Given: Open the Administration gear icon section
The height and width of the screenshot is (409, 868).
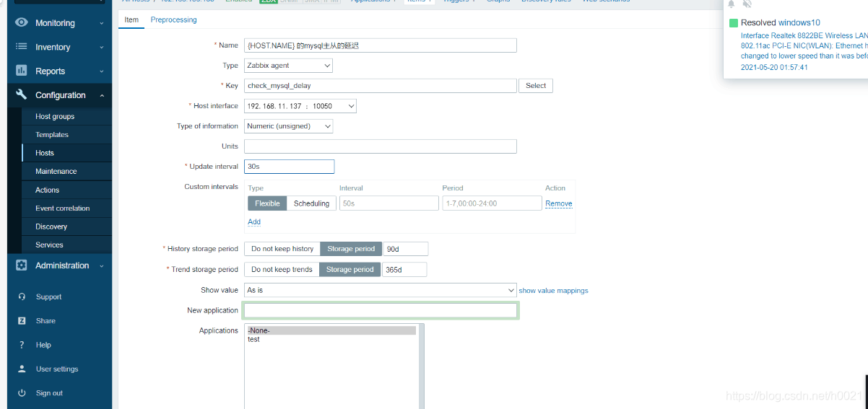Looking at the screenshot, I should tap(21, 265).
